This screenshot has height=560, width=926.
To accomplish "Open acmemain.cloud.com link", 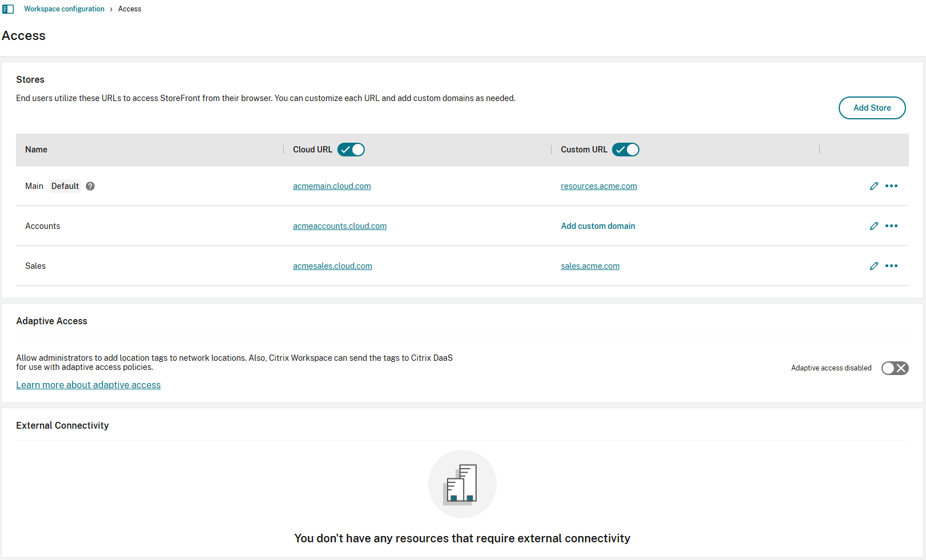I will point(332,186).
